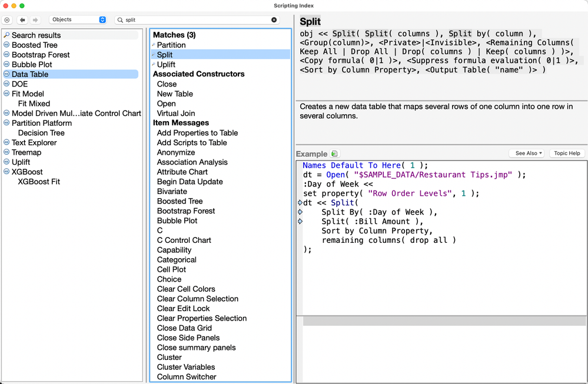
Task: Click the magnifier icon in the search field
Action: [120, 20]
